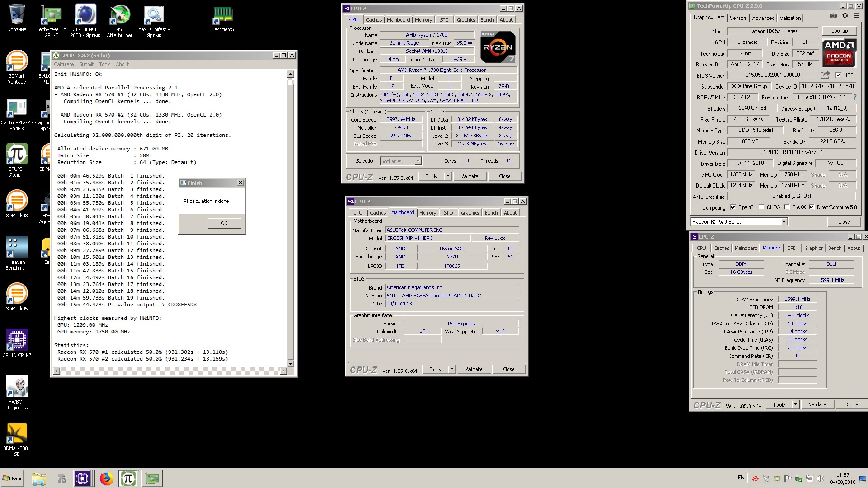Switch to the Sensors tab in GPU-Z
The width and height of the screenshot is (868, 488).
tap(738, 18)
